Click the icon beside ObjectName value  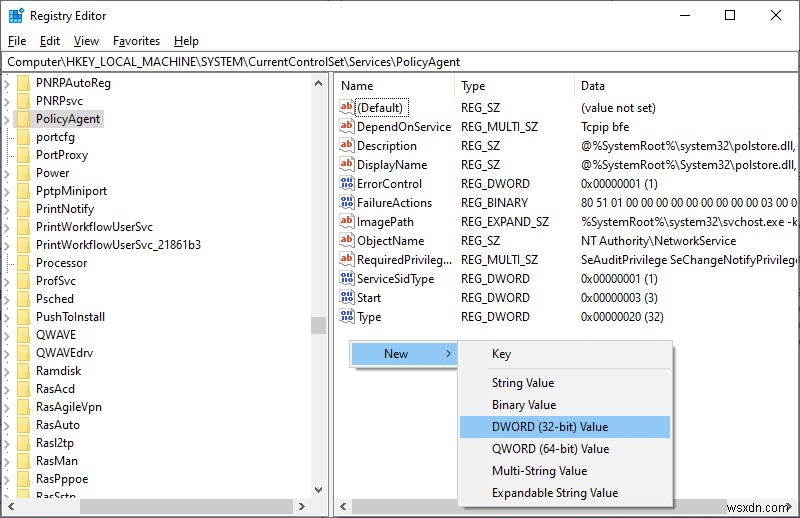point(346,240)
